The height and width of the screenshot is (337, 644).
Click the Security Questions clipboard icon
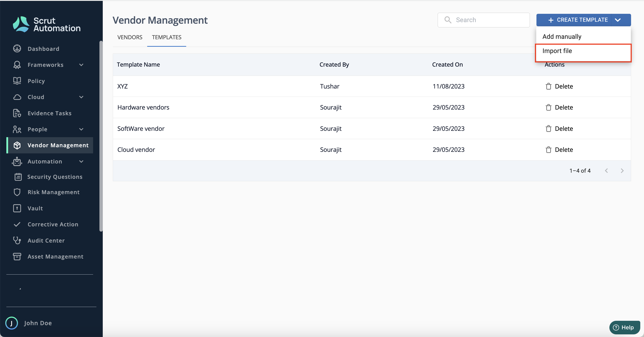tap(18, 177)
